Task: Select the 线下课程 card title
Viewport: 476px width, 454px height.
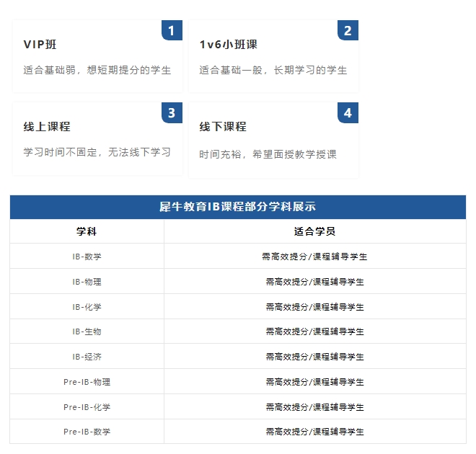Action: coord(223,127)
